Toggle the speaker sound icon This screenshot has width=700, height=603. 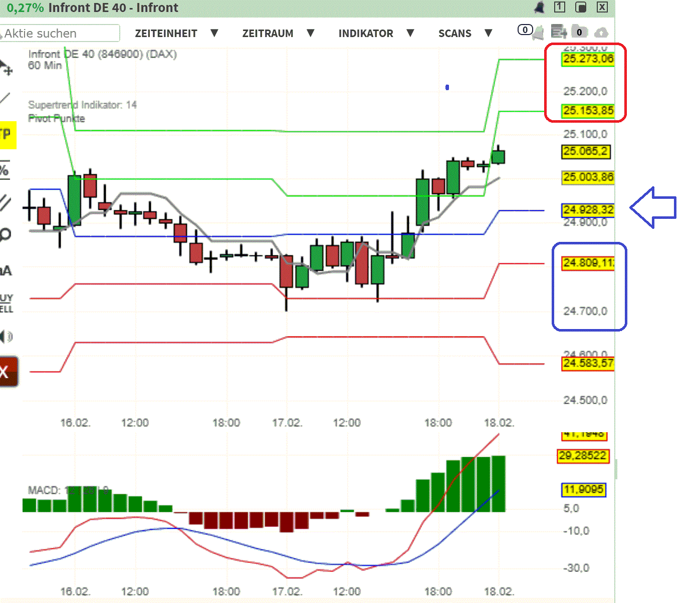(x=6, y=337)
